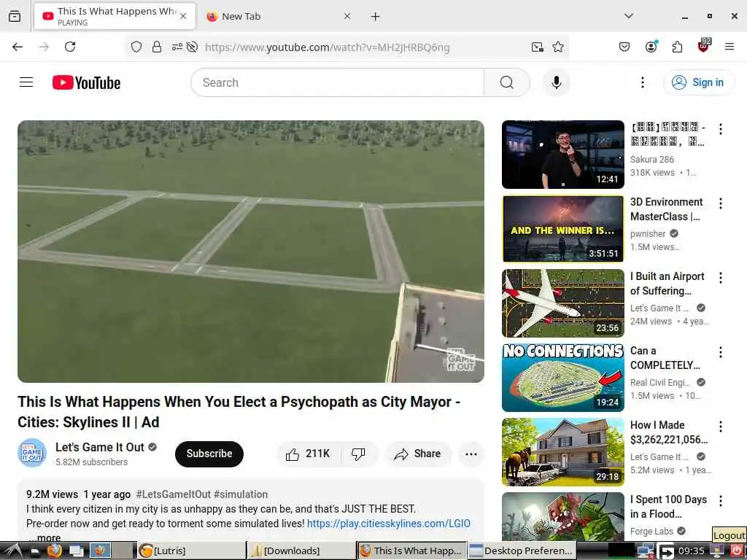Open the Firefox account icon
Image resolution: width=747 pixels, height=560 pixels.
[651, 47]
